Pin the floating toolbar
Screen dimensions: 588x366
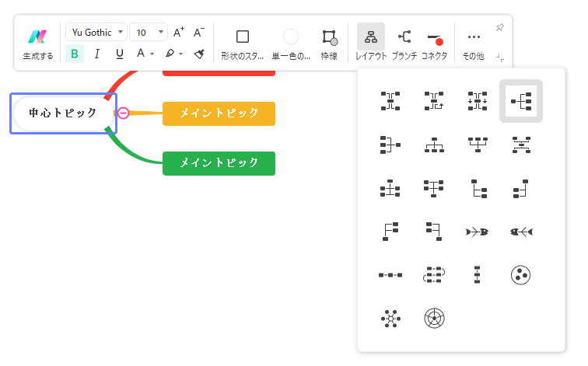[500, 27]
